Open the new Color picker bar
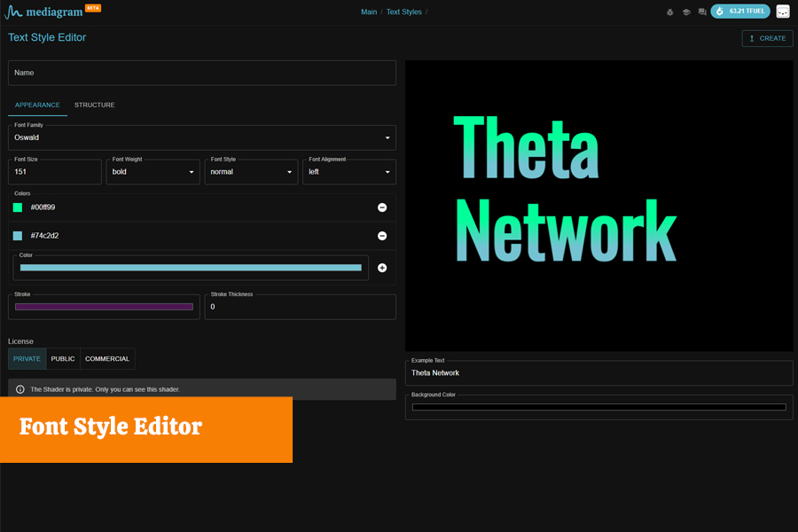 191,268
